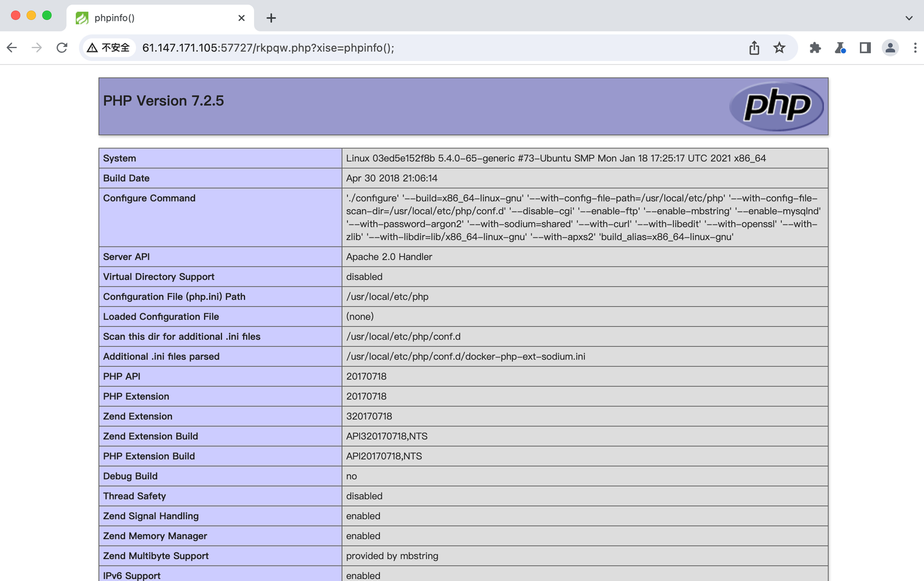The image size is (924, 581).
Task: Click the forward navigation arrow
Action: click(37, 47)
